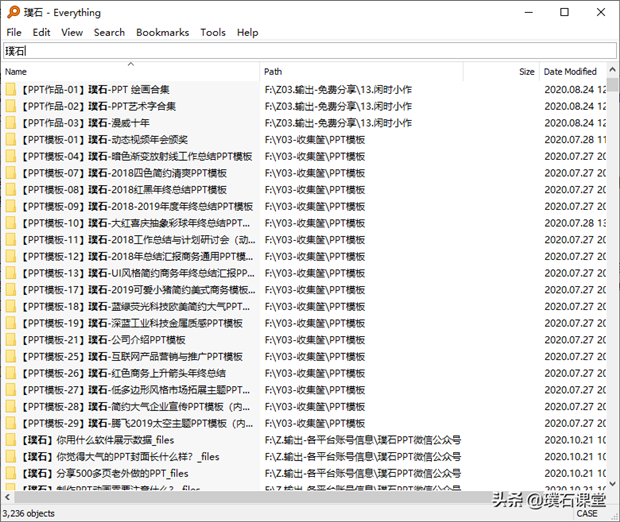Image resolution: width=620 pixels, height=522 pixels.
Task: Select folder icon of 【PPT模板-28】 row
Action: (x=11, y=407)
